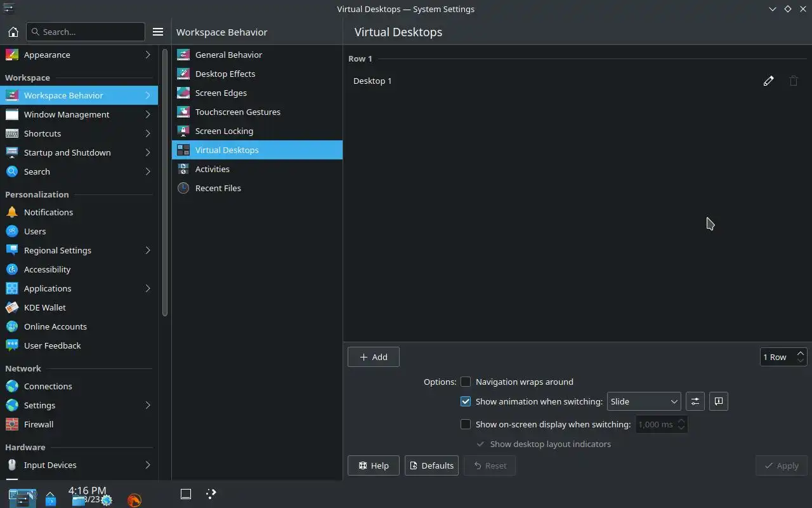Viewport: 812px width, 508px height.
Task: Select the Shortcuts category
Action: click(x=79, y=133)
